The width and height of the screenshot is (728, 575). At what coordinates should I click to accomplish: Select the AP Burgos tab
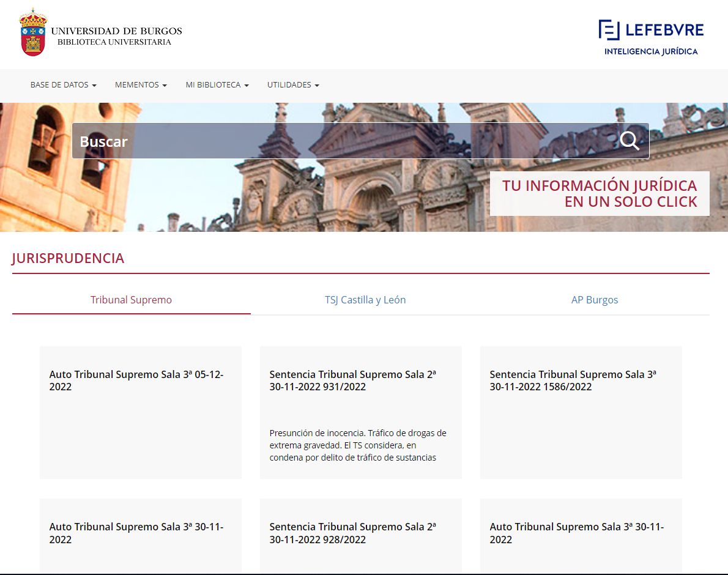click(595, 300)
